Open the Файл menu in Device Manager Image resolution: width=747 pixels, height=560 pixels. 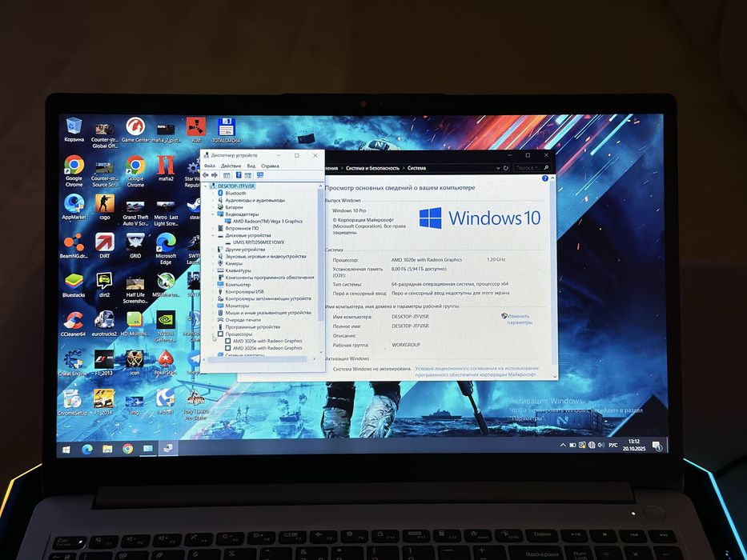(x=210, y=166)
